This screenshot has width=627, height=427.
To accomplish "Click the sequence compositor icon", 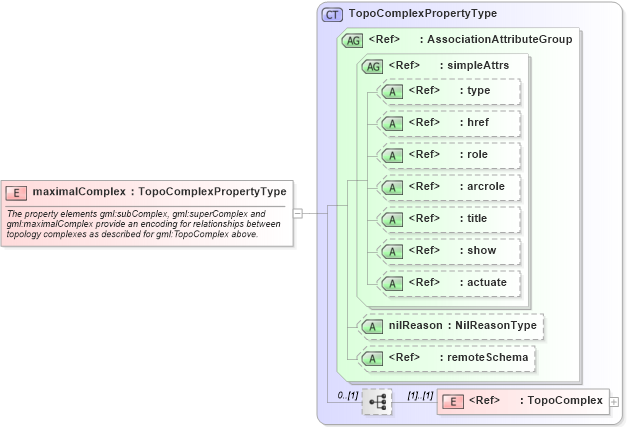I will tap(377, 401).
